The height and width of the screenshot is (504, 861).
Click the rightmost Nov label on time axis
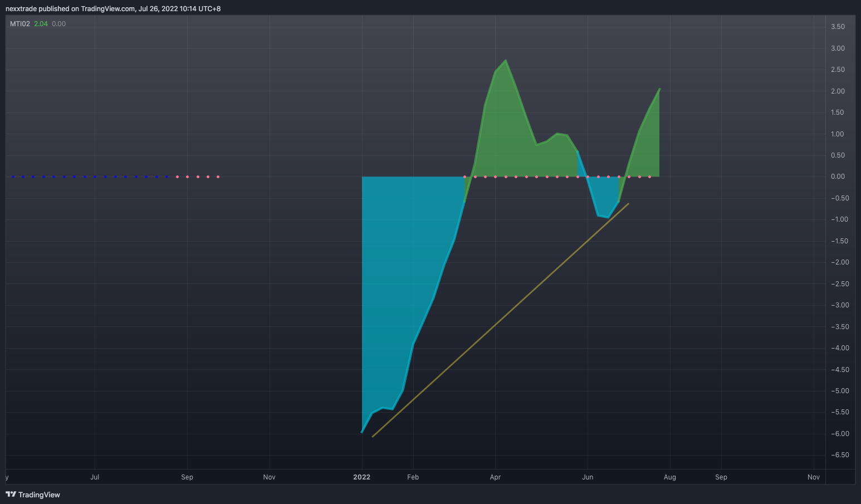[814, 477]
